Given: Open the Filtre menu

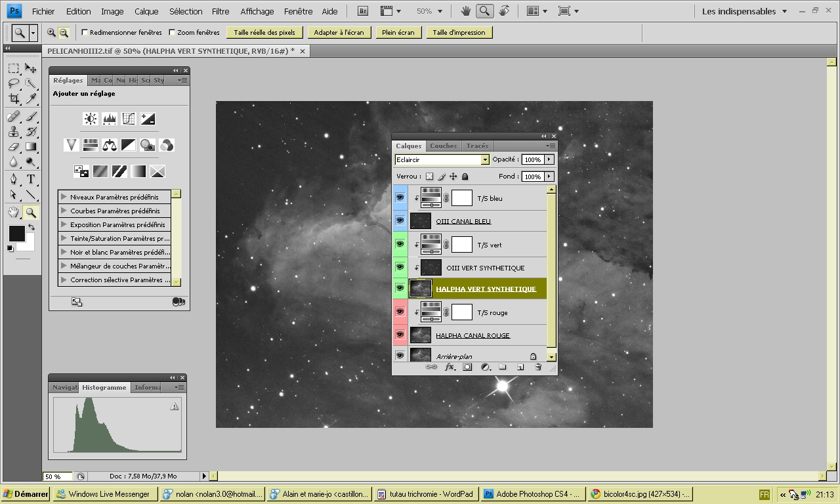Looking at the screenshot, I should click(x=220, y=11).
